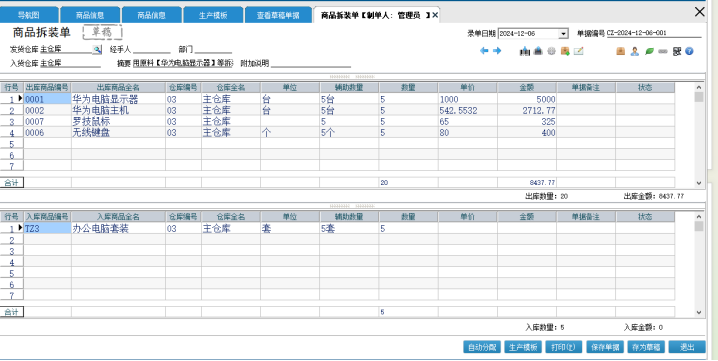Viewport: 718px width, 361px height.
Task: Click the 自动分配 button
Action: click(482, 347)
